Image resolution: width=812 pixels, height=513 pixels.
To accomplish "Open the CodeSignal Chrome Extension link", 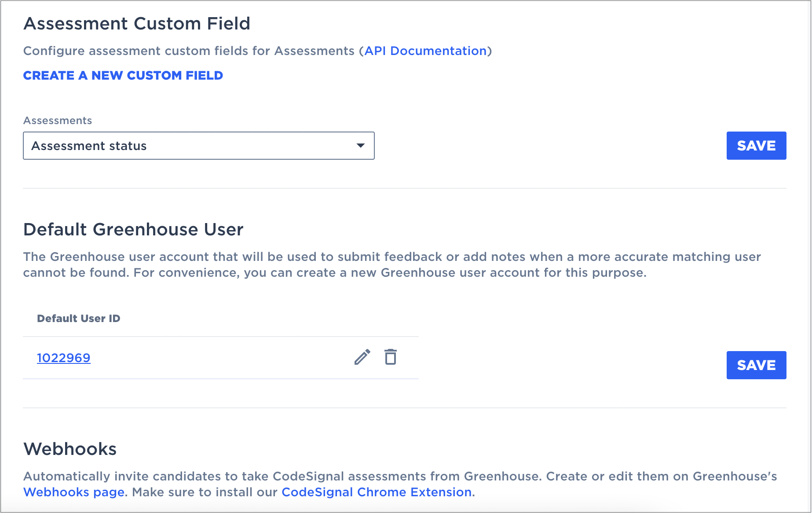I will (x=377, y=492).
